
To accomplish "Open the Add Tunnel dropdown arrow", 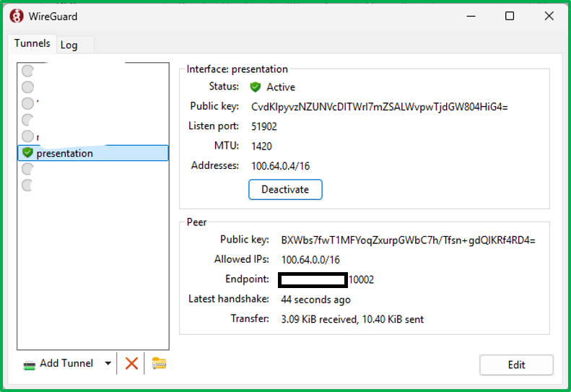I will pyautogui.click(x=108, y=363).
